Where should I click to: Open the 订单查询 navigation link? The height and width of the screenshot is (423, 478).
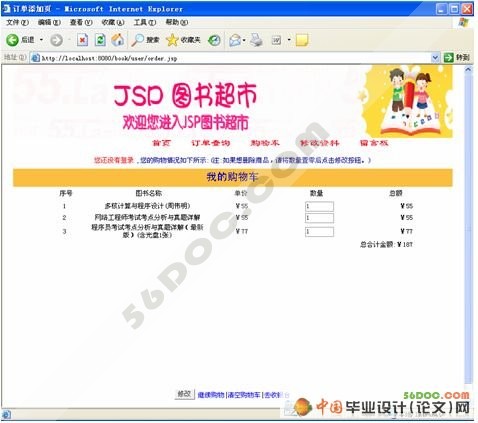pos(211,143)
